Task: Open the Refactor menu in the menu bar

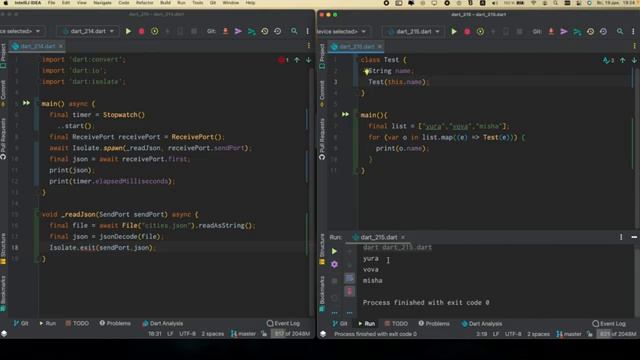Action: click(x=144, y=3)
